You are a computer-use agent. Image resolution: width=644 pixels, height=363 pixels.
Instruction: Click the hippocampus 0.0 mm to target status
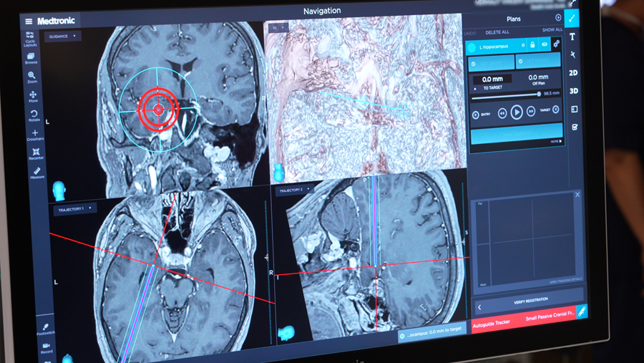[x=431, y=333]
